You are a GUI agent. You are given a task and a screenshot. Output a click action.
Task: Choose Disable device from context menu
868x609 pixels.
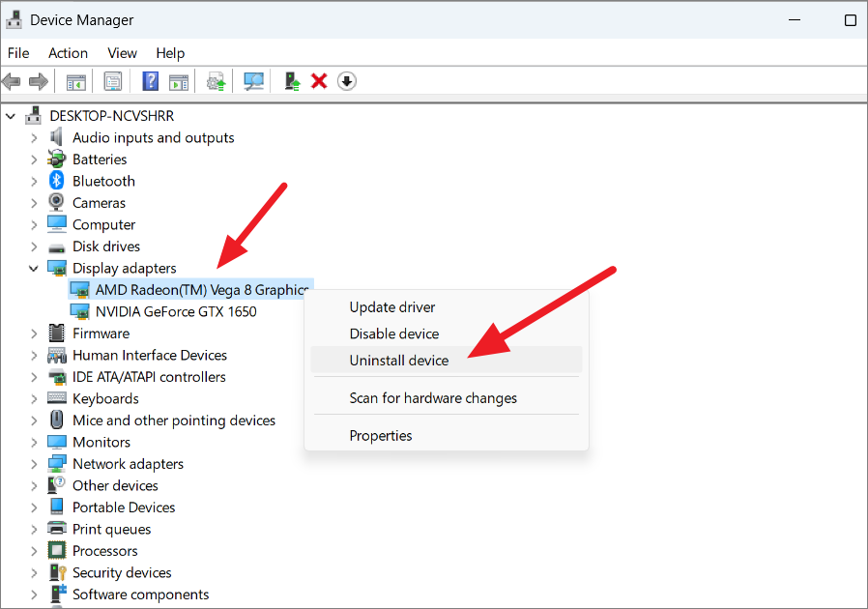click(x=447, y=333)
